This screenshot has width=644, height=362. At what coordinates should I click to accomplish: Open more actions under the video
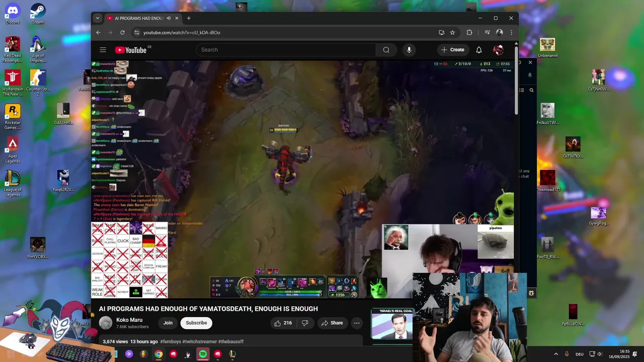(x=357, y=323)
